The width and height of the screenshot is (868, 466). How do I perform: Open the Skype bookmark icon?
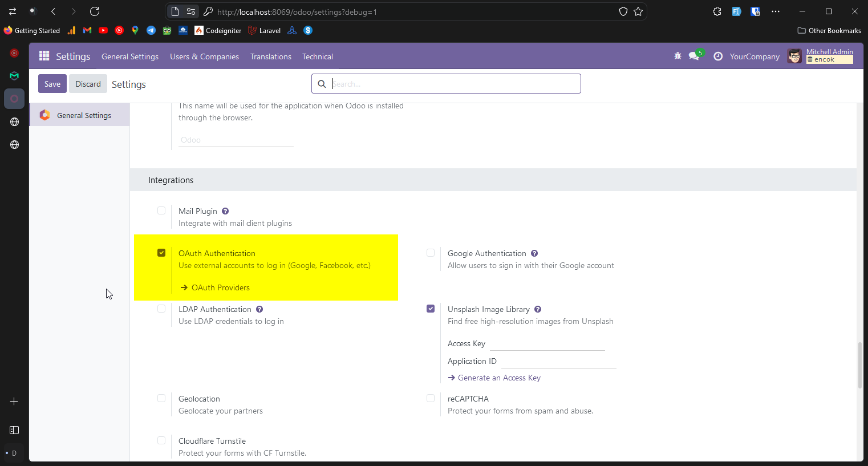(x=308, y=30)
